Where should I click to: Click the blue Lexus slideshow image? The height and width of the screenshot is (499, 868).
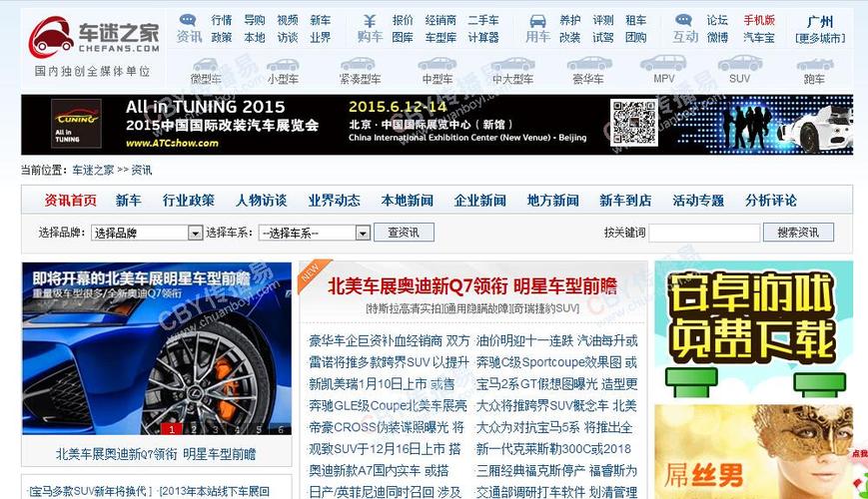pos(157,348)
